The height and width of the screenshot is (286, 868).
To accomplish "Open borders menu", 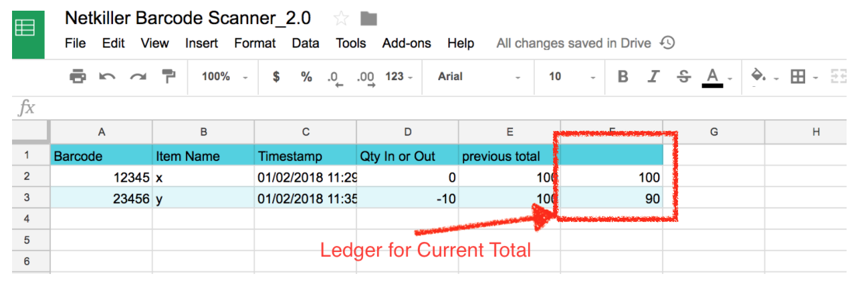I will click(797, 77).
